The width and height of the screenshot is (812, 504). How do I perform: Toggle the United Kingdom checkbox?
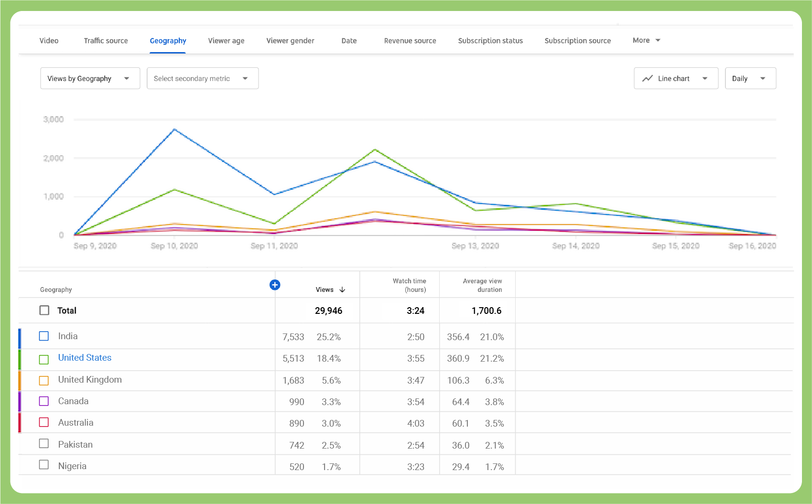pyautogui.click(x=44, y=380)
